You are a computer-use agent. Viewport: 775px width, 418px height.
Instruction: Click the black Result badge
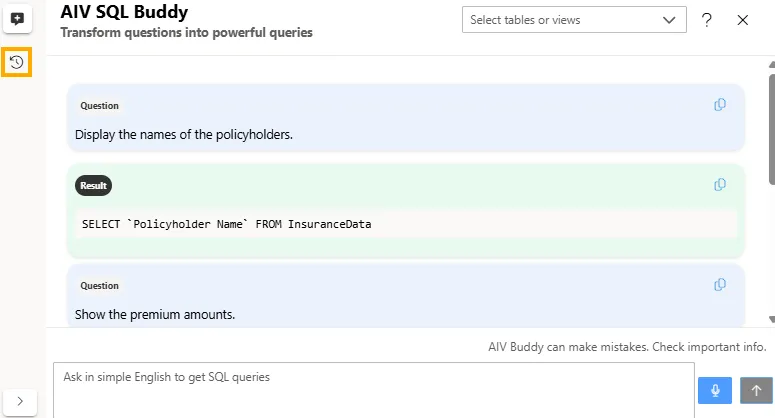[93, 185]
